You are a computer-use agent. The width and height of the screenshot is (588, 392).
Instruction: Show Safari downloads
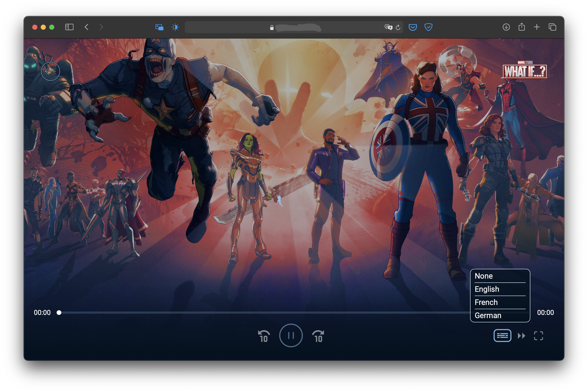coord(506,27)
